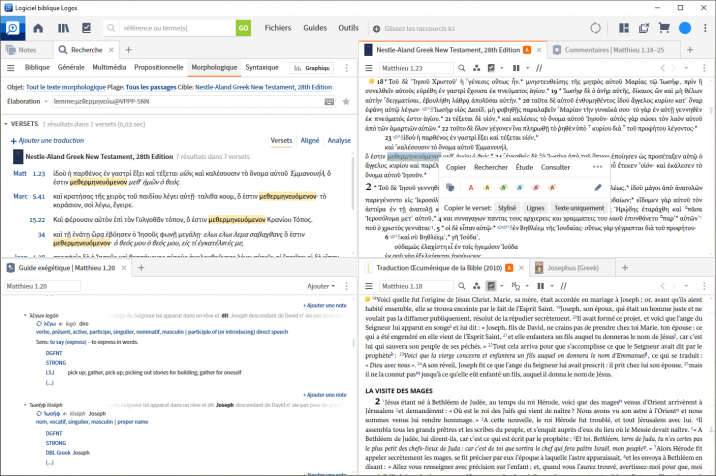The image size is (716, 476).
Task: Open the Outils menu
Action: [x=348, y=28]
